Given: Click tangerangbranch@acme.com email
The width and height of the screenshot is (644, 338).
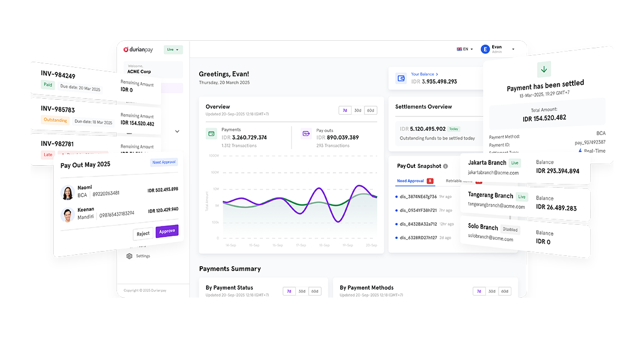Looking at the screenshot, I should 496,205.
